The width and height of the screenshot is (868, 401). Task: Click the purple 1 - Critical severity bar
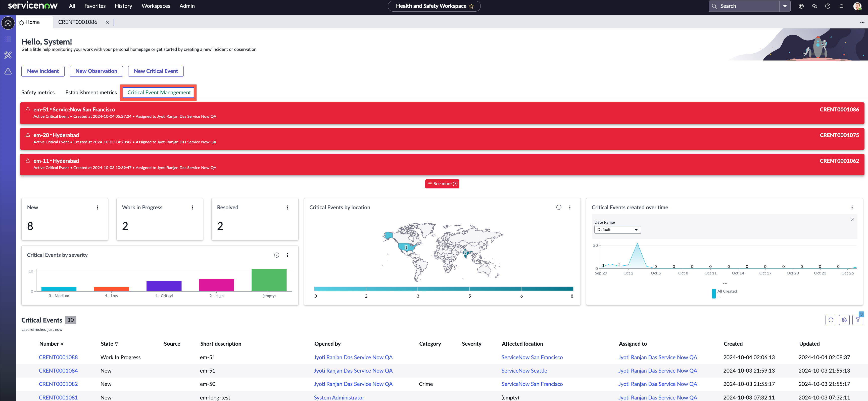[x=164, y=286]
